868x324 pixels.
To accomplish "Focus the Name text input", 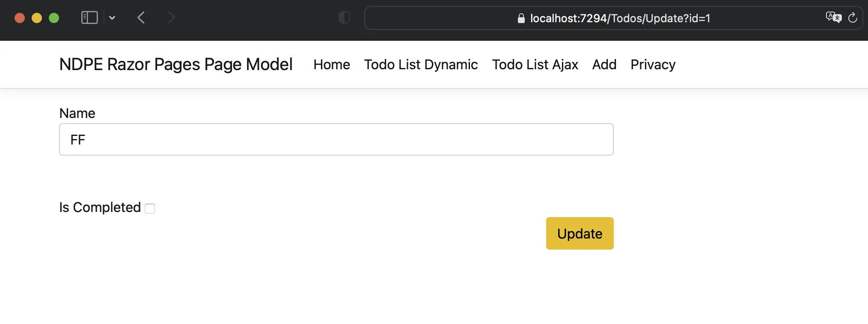I will pos(336,139).
